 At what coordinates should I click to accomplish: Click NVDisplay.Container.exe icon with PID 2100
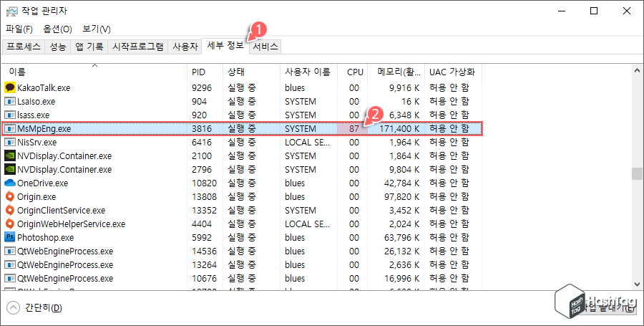click(x=10, y=155)
